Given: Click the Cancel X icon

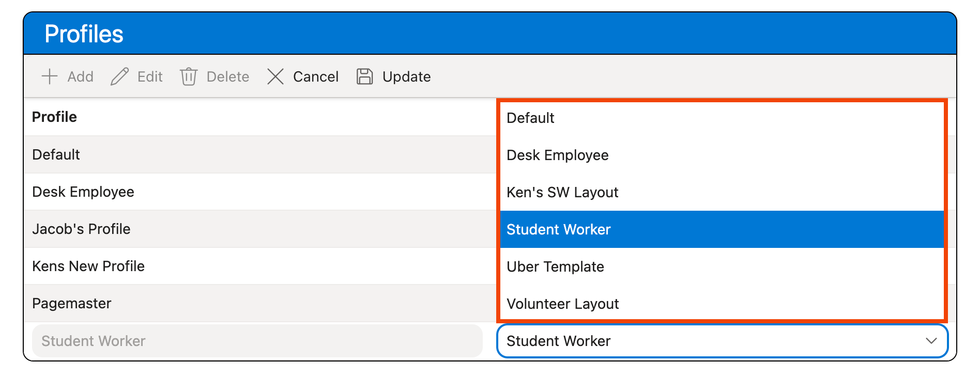Looking at the screenshot, I should (275, 76).
